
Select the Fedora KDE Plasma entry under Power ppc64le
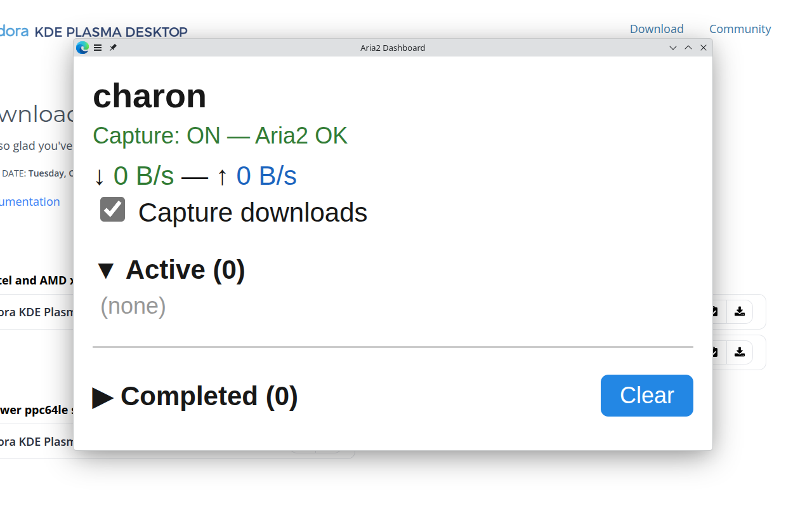pos(37,441)
